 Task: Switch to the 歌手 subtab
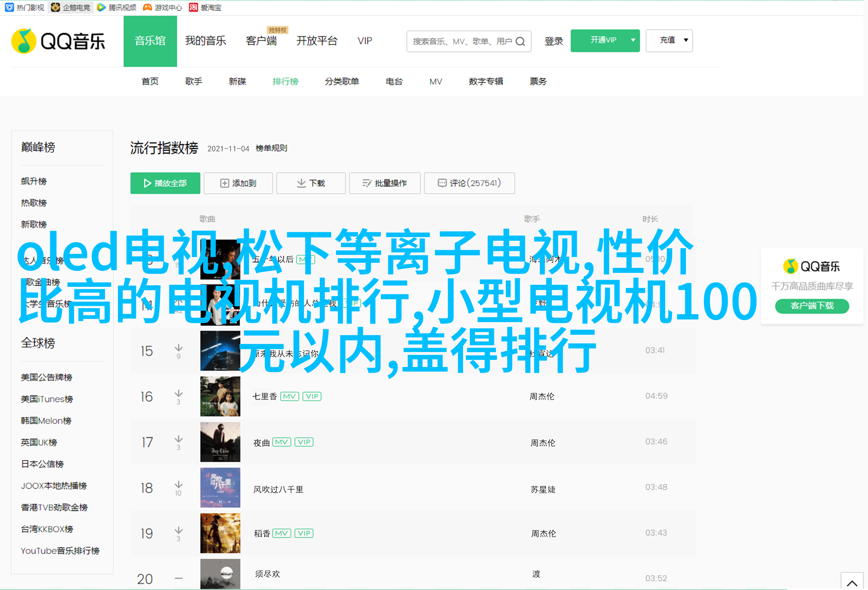(194, 81)
